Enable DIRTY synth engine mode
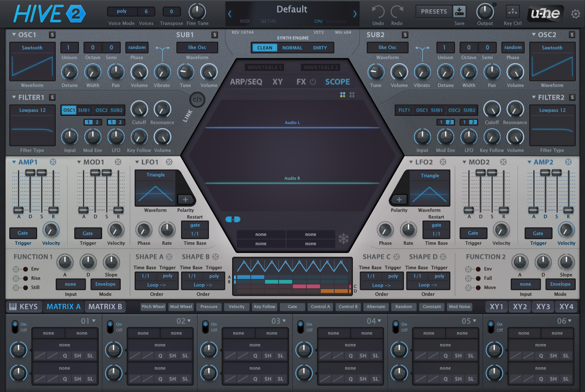This screenshot has height=392, width=585. pyautogui.click(x=320, y=48)
